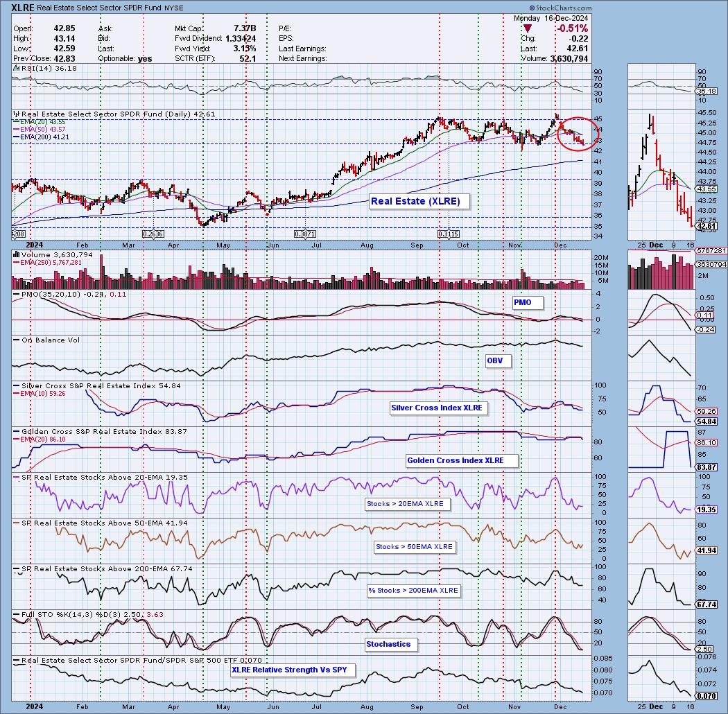Select the Fwd Yield value 3.13%
Viewport: 728px width, 714px height.
[x=244, y=49]
